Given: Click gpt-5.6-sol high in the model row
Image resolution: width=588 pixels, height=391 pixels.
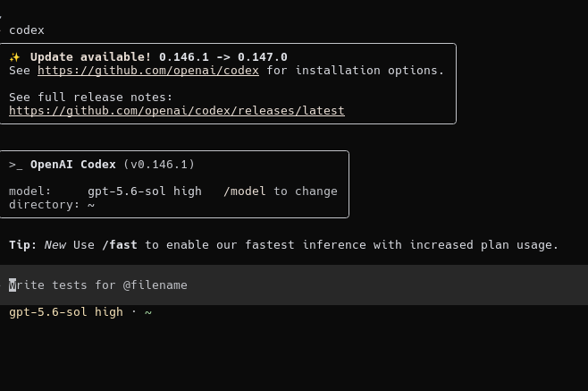Looking at the screenshot, I should pyautogui.click(x=145, y=191).
